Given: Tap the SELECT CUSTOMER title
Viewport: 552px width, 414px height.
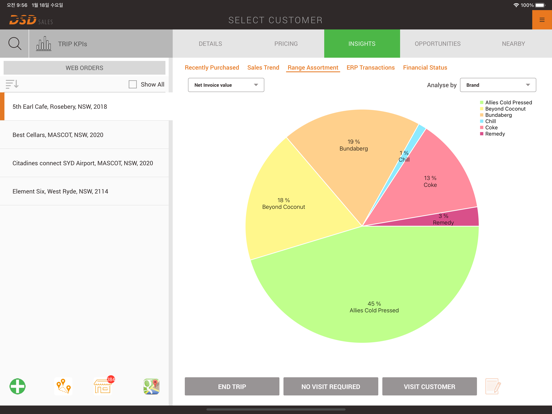Looking at the screenshot, I should click(x=275, y=20).
